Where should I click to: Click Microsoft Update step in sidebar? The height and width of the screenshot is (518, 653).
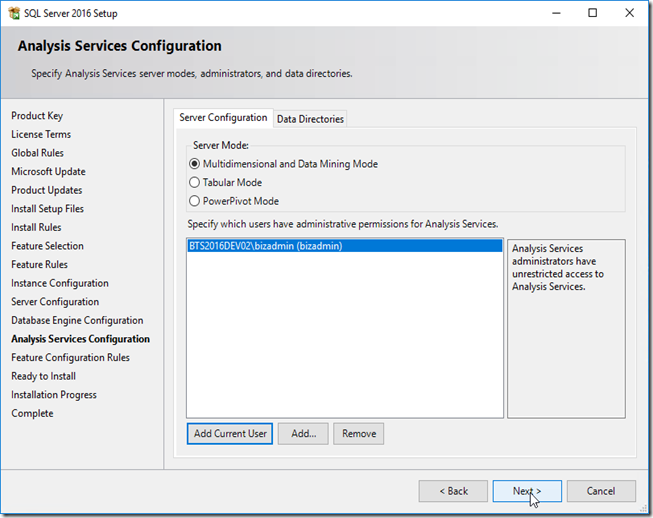48,172
